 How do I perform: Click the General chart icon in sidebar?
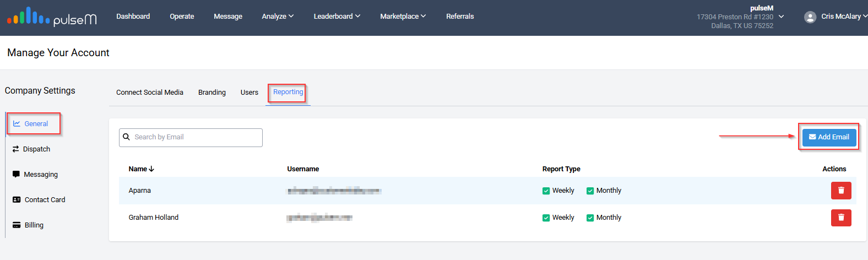(17, 124)
